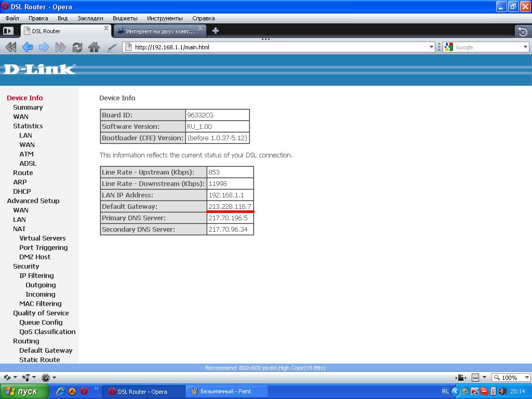Open the QoS Classification link
This screenshot has height=399, width=532.
[47, 332]
